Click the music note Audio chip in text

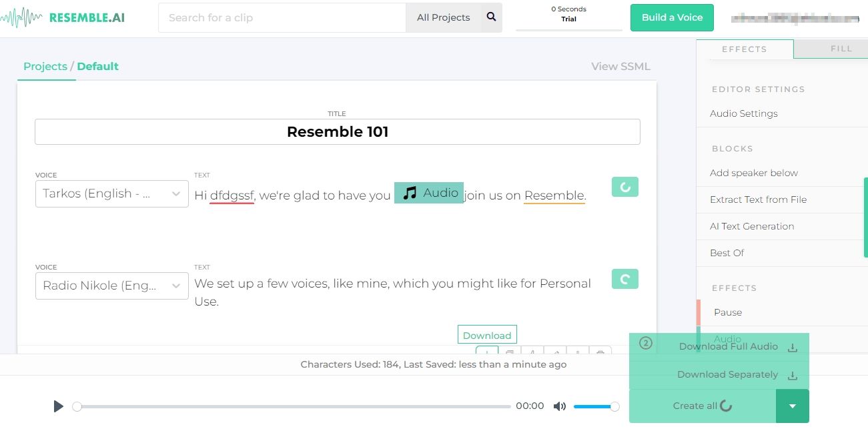point(429,193)
